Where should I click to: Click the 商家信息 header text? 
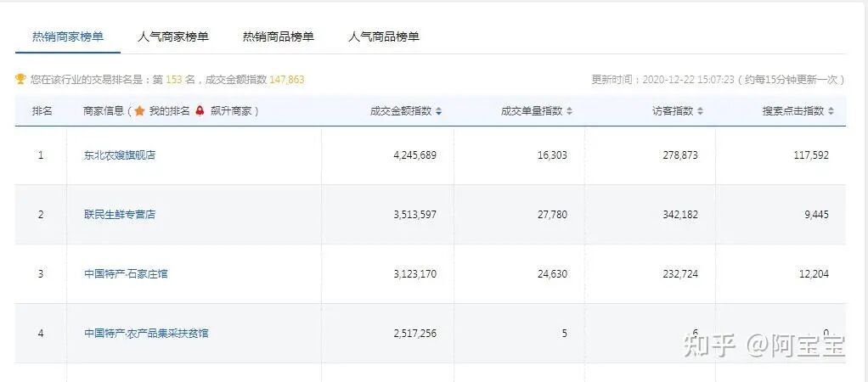tap(104, 110)
